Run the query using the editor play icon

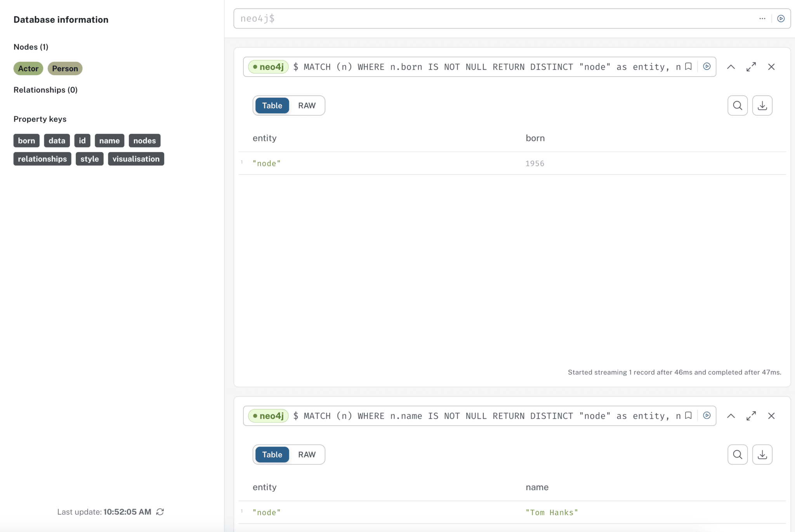[781, 18]
